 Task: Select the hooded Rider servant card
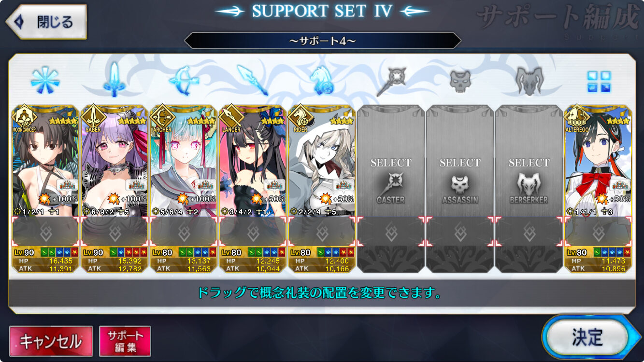[x=322, y=189]
